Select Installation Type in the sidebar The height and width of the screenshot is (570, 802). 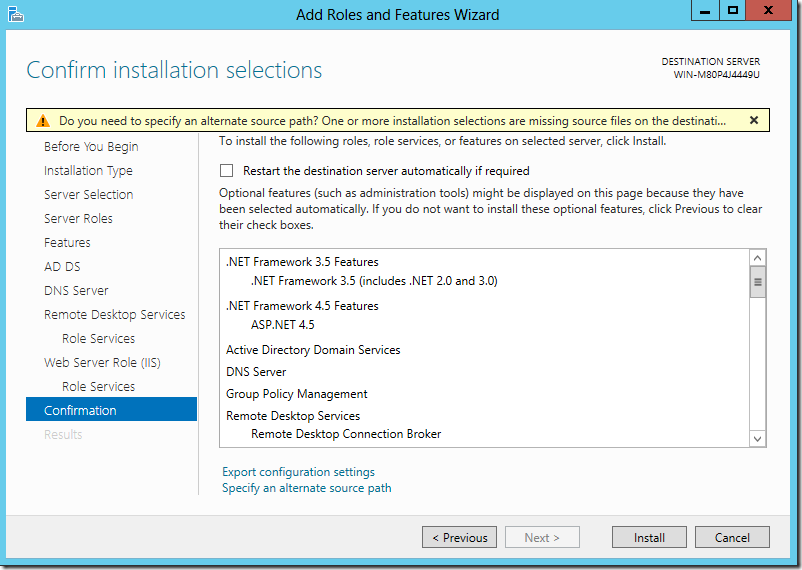(x=88, y=171)
